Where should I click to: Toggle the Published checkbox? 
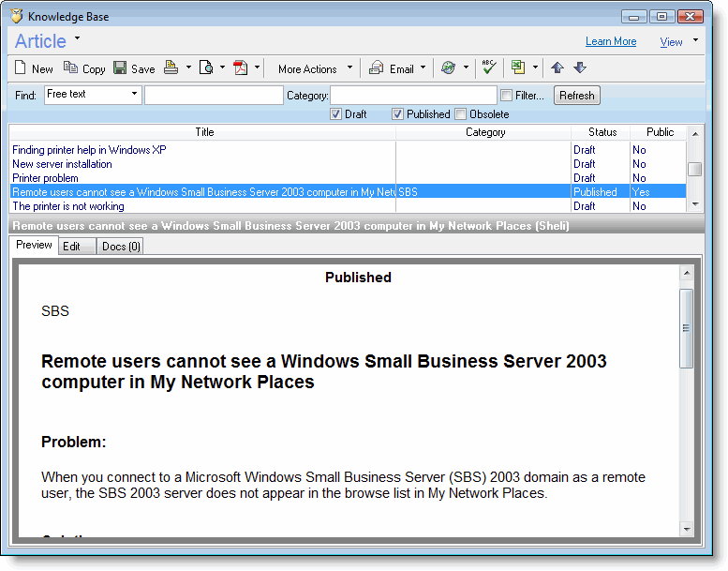[x=397, y=114]
